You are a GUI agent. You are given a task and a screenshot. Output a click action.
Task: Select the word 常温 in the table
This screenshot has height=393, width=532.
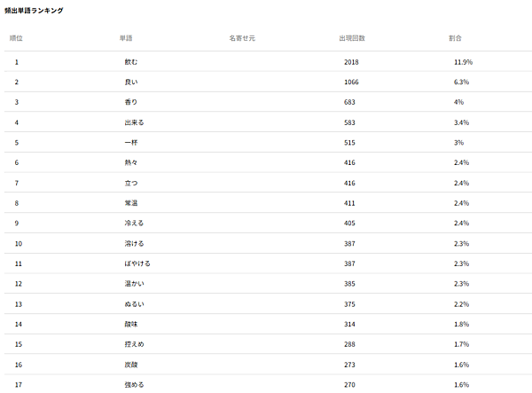(131, 203)
